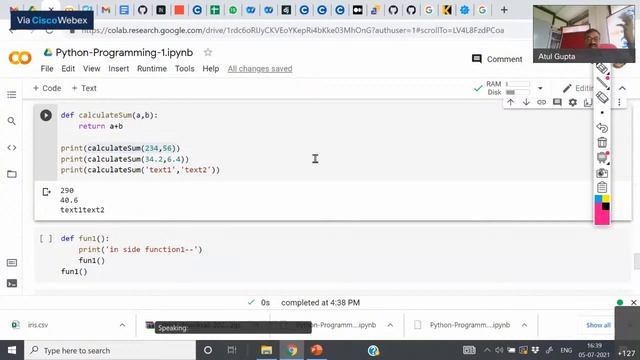
Task: Show hidden system tray icons chevron
Action: (487, 350)
